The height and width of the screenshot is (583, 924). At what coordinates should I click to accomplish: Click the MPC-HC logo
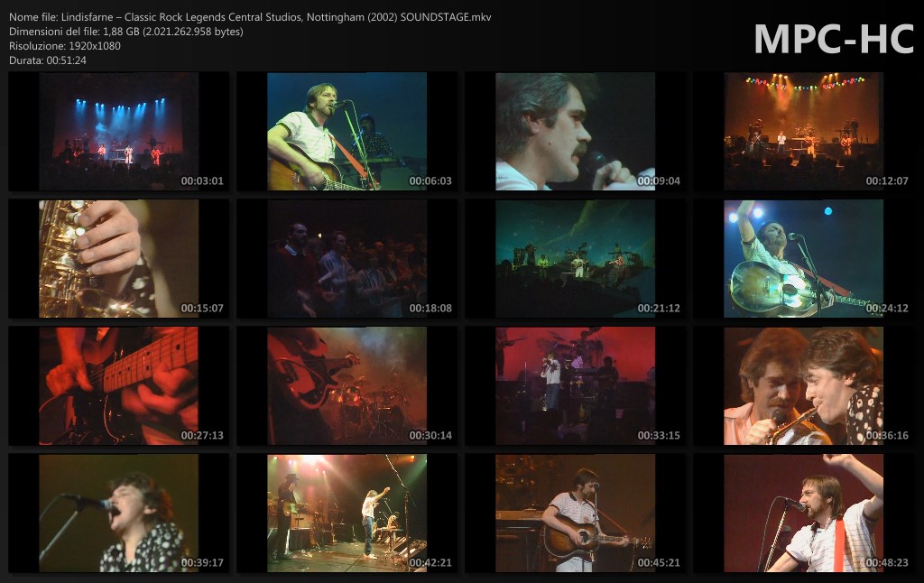click(833, 39)
